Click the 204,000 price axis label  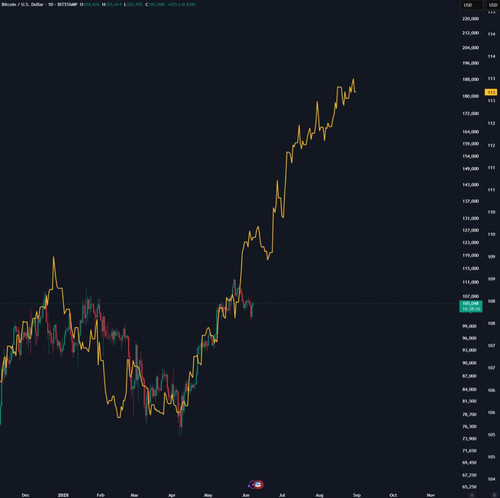(x=470, y=48)
